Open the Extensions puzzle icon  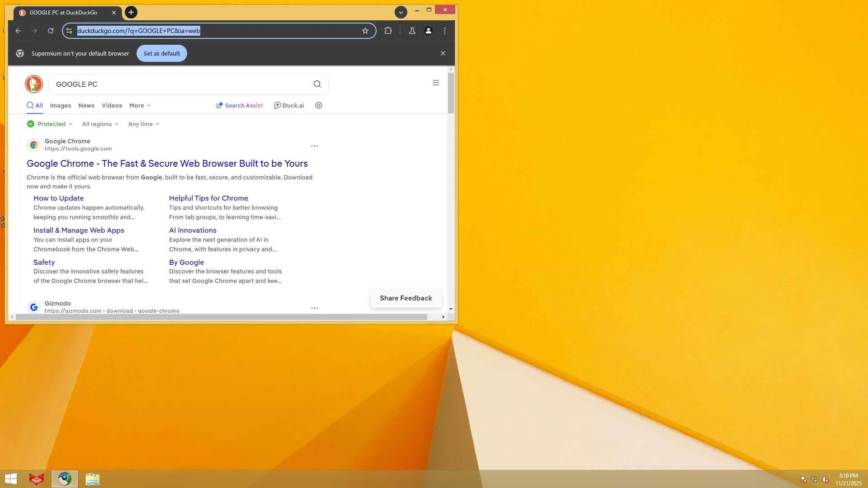388,31
